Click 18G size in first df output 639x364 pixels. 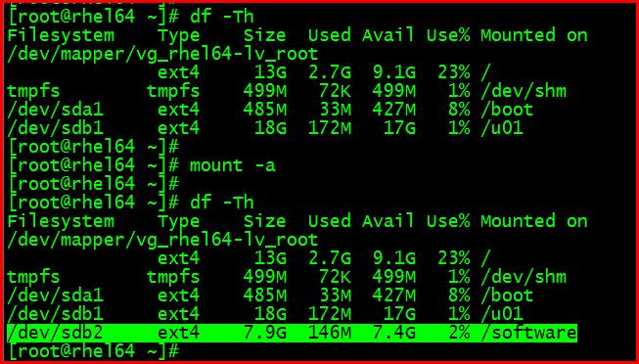(271, 128)
